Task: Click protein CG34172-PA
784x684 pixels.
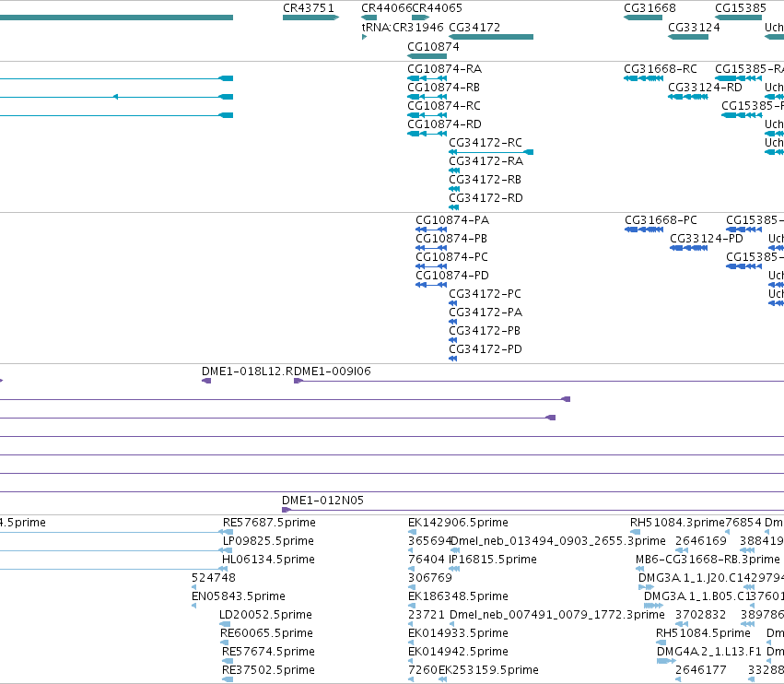Action: tap(486, 313)
